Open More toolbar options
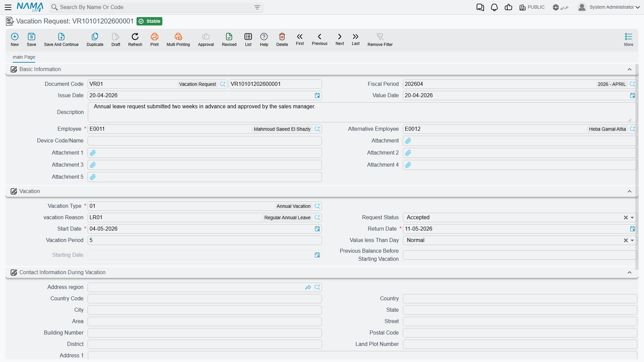The height and width of the screenshot is (362, 644). (629, 40)
